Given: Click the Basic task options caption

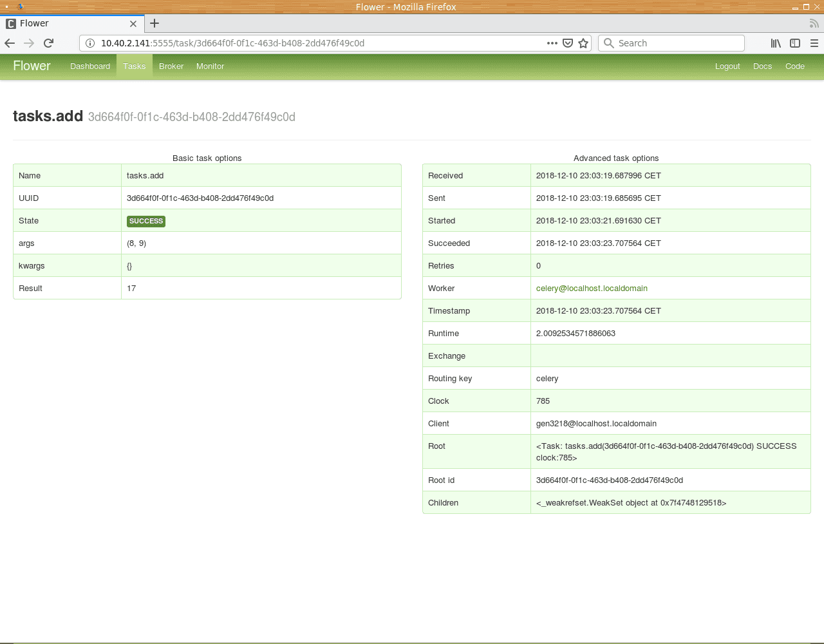Looking at the screenshot, I should coord(207,158).
